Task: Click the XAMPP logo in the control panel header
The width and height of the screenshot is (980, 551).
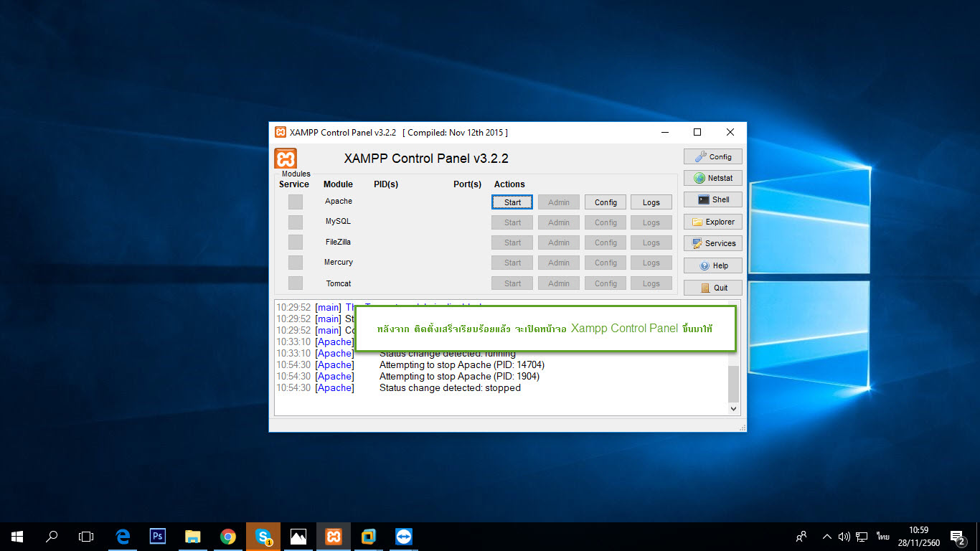Action: [286, 159]
